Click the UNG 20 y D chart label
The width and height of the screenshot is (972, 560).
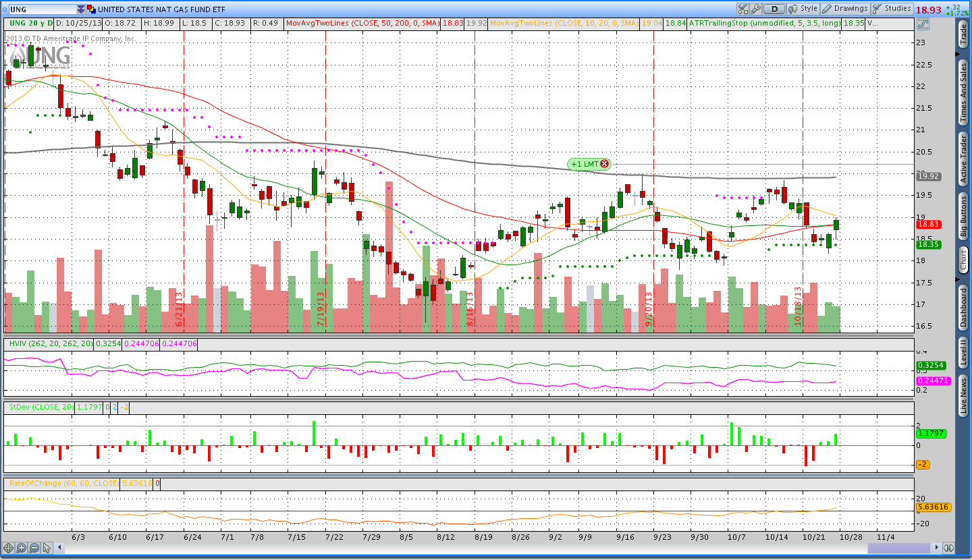click(30, 22)
